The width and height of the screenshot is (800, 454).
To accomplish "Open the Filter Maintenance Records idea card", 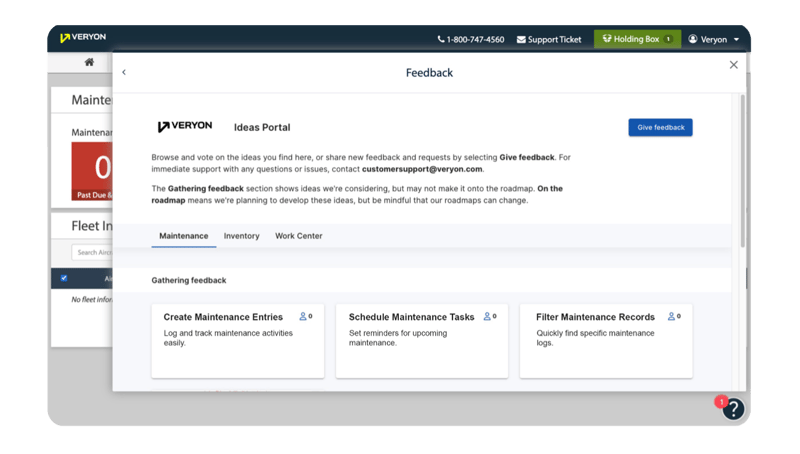I will click(x=606, y=341).
